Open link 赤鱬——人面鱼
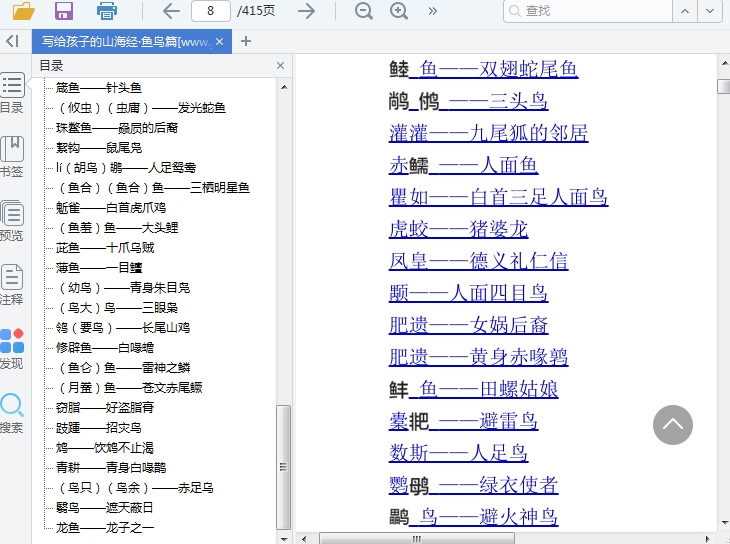The width and height of the screenshot is (730, 544). point(464,165)
